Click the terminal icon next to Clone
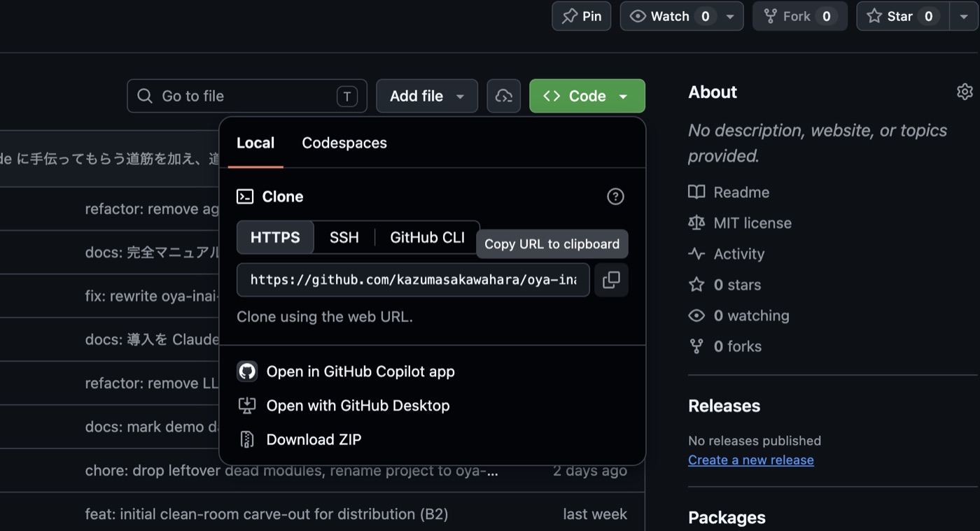980x531 pixels. pos(245,197)
